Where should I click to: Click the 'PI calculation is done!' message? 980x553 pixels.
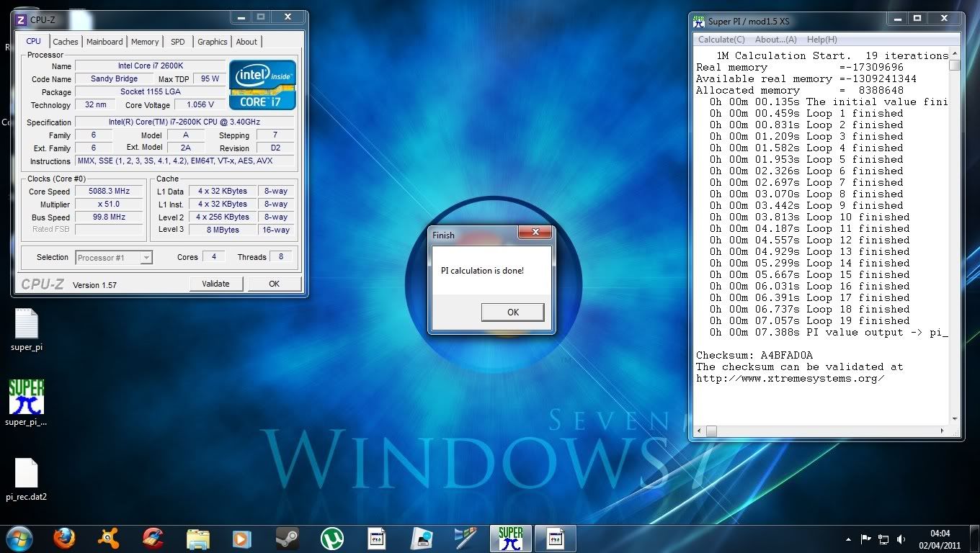click(482, 271)
